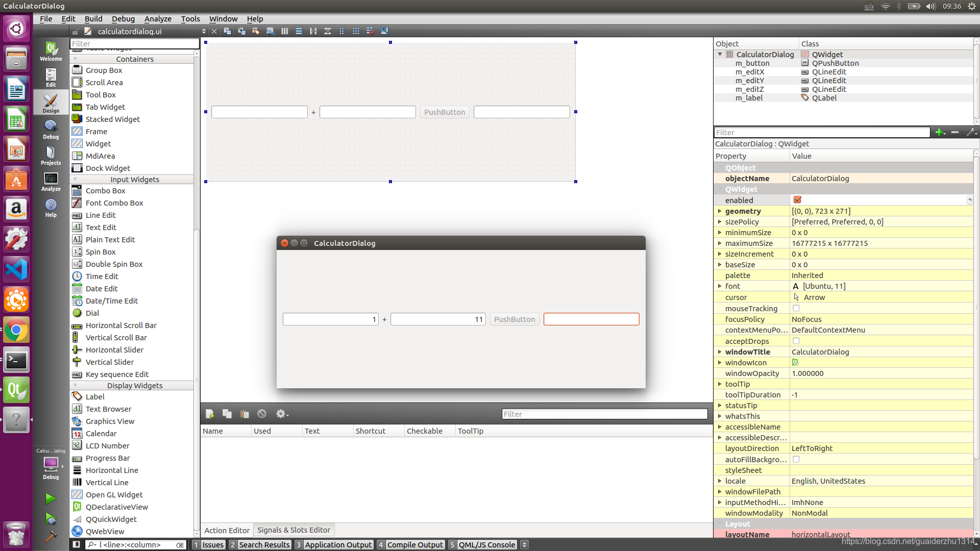Expand the font property row
Viewport: 980px width, 551px height.
(x=720, y=286)
